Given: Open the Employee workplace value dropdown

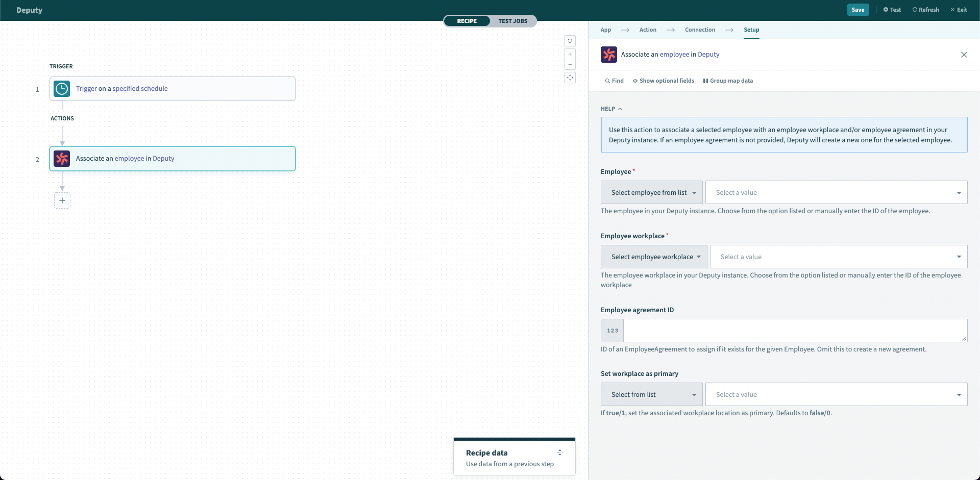Looking at the screenshot, I should pyautogui.click(x=838, y=257).
